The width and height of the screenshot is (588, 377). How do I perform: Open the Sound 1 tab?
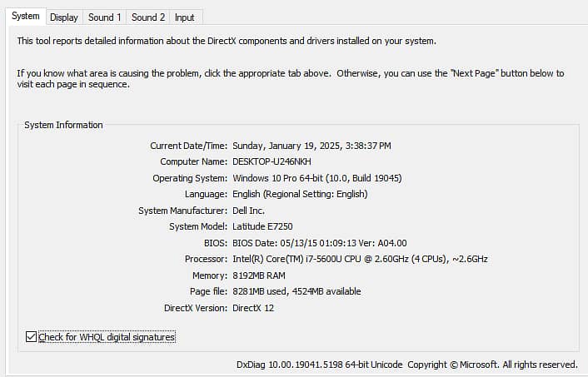point(105,17)
